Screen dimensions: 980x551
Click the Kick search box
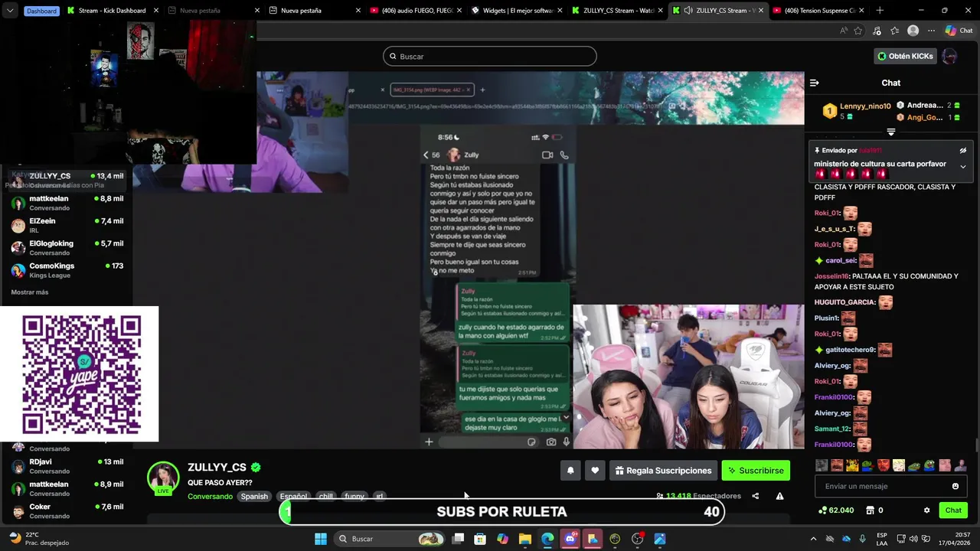coord(490,56)
